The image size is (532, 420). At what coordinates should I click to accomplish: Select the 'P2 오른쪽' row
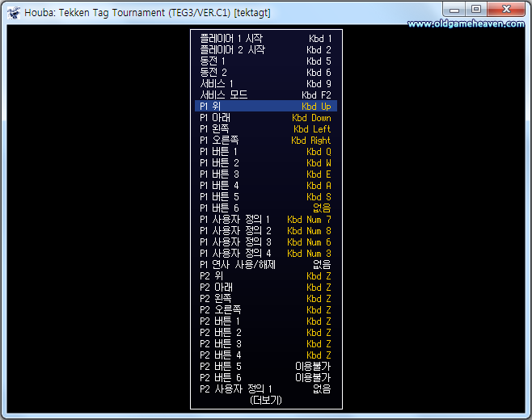click(266, 310)
